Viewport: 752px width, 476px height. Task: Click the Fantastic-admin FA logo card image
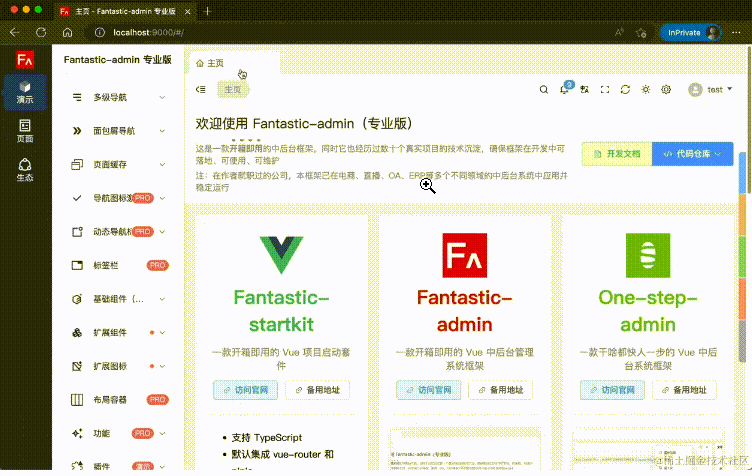point(464,255)
